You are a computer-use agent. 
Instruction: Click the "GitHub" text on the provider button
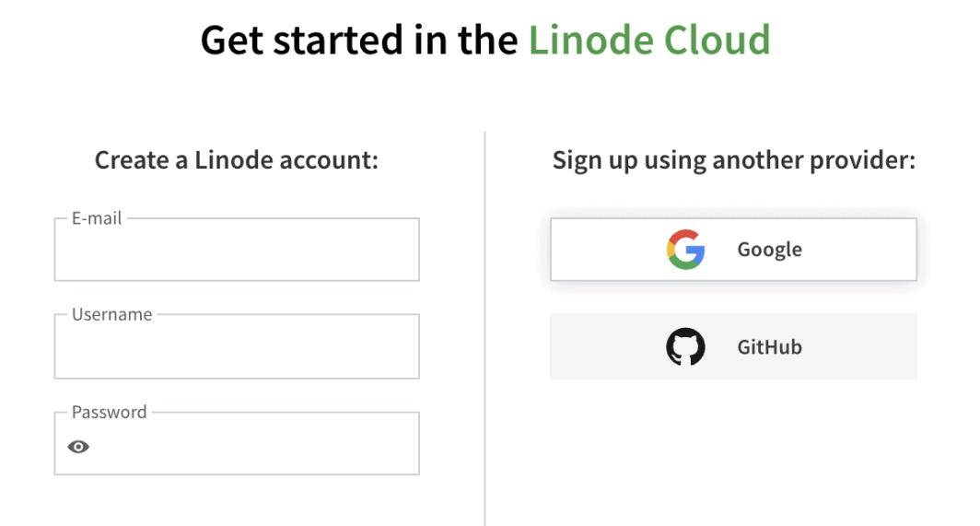click(x=769, y=347)
